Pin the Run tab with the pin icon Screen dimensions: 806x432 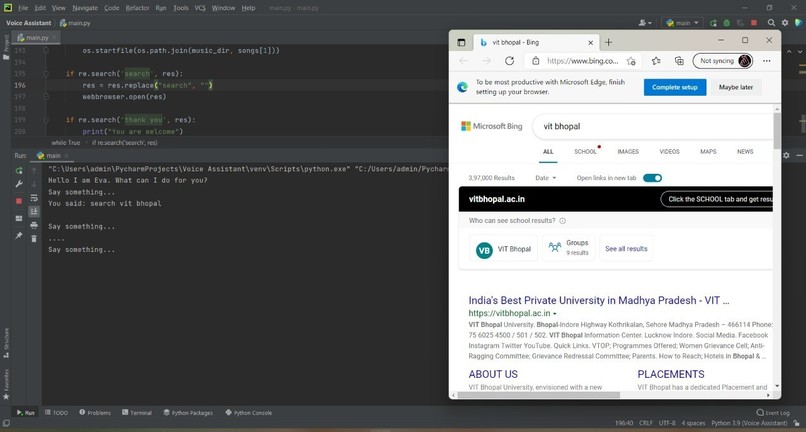pos(19,236)
